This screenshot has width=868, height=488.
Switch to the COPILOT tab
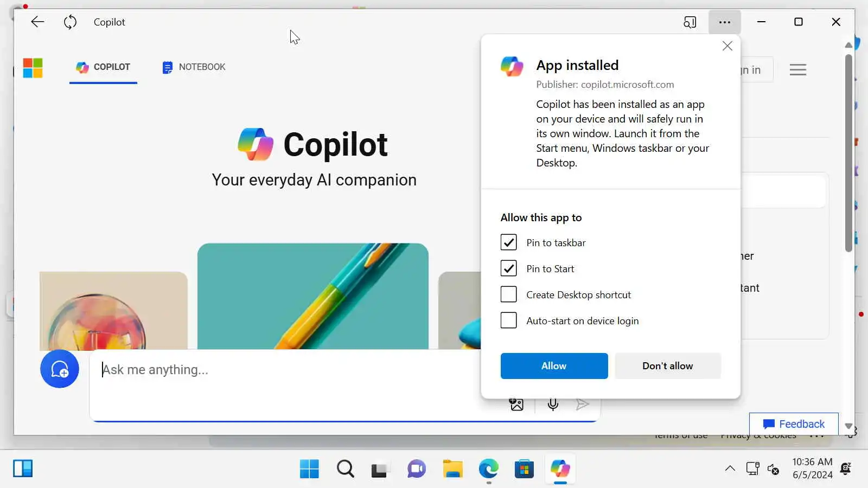click(x=103, y=67)
